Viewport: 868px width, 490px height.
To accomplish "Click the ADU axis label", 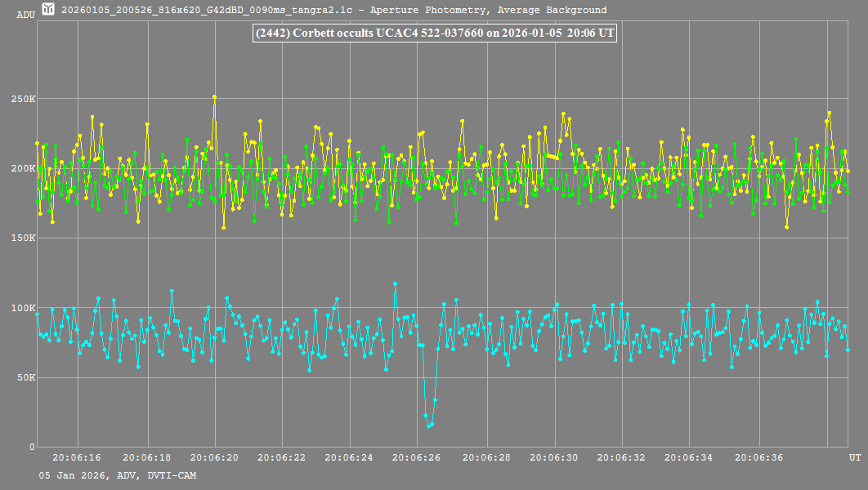I will [25, 15].
